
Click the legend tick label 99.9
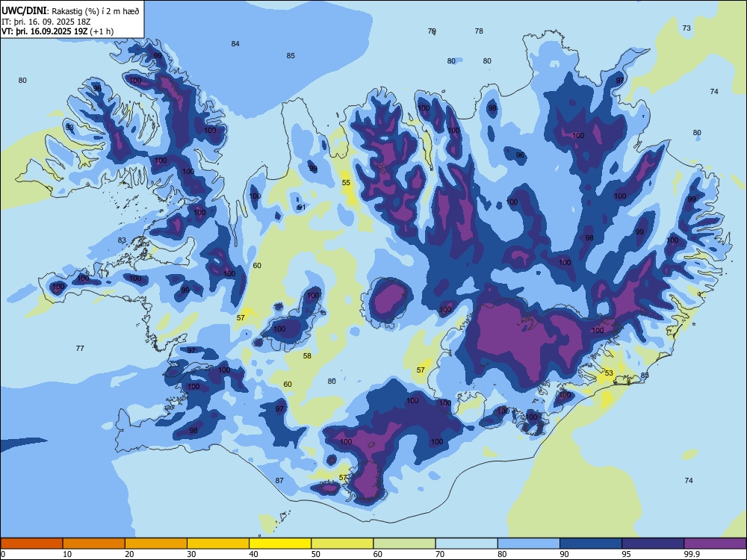pyautogui.click(x=692, y=554)
